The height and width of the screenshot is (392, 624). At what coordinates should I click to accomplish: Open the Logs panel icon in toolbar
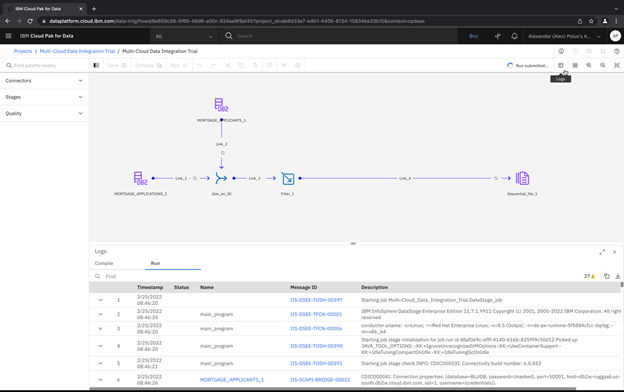(561, 65)
